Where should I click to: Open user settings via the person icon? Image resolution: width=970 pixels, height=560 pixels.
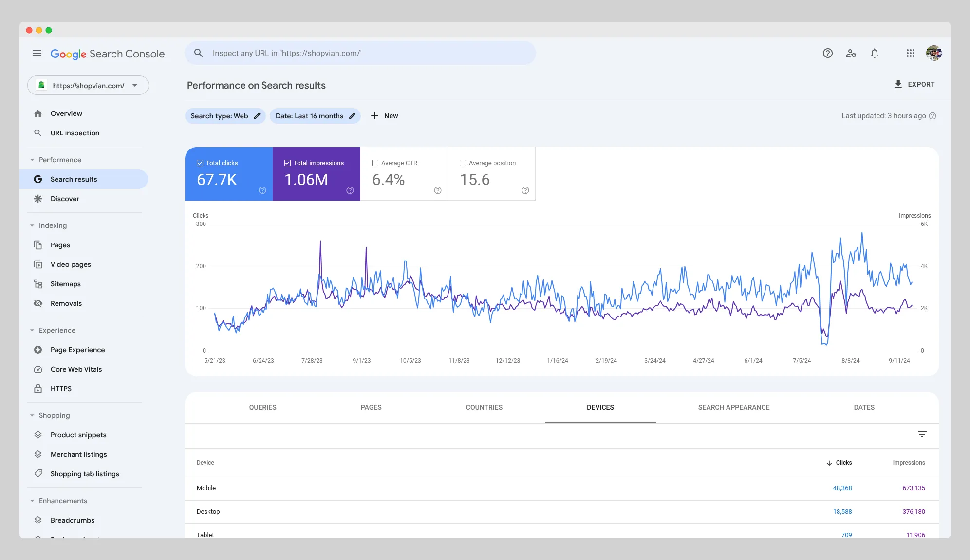851,53
